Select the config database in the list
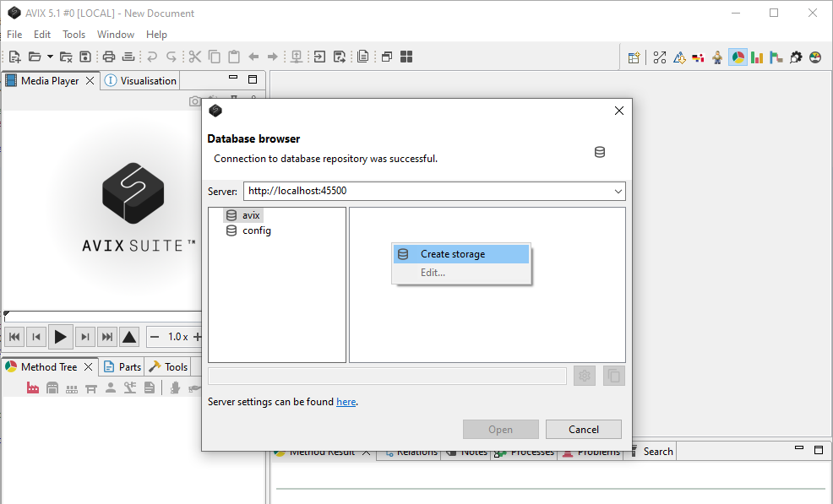The width and height of the screenshot is (833, 504). click(256, 230)
